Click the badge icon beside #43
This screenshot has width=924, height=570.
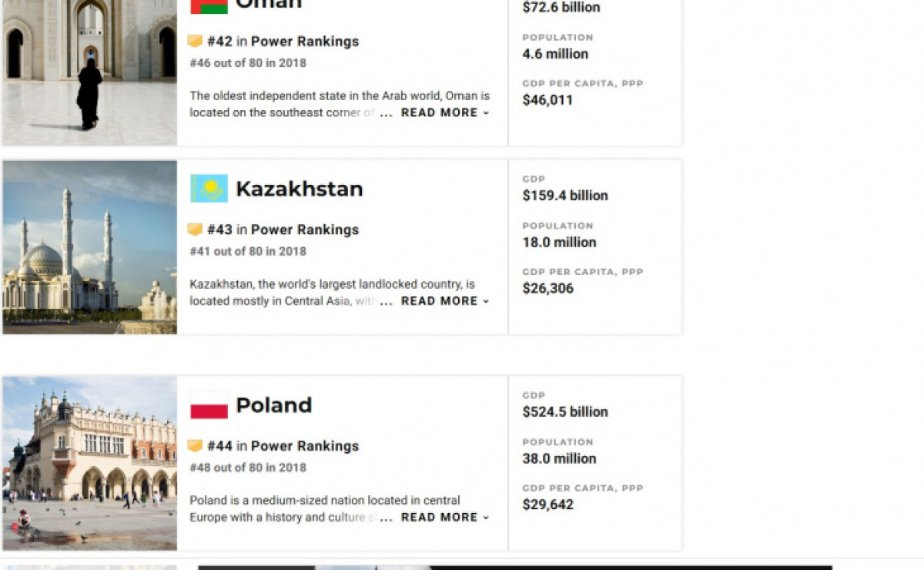coord(195,230)
